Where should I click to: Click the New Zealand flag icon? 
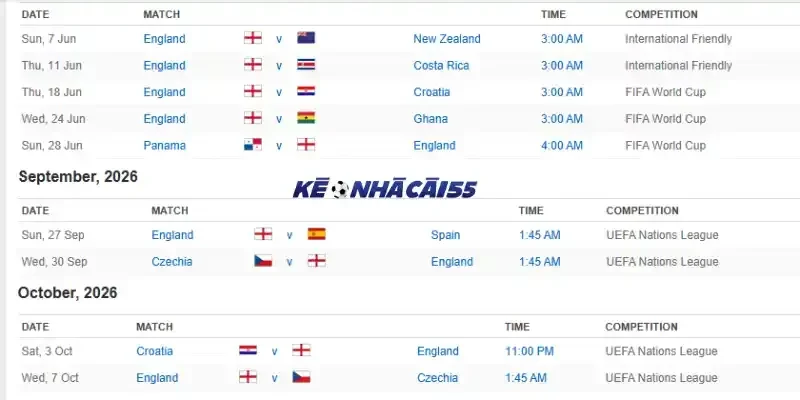pyautogui.click(x=306, y=38)
